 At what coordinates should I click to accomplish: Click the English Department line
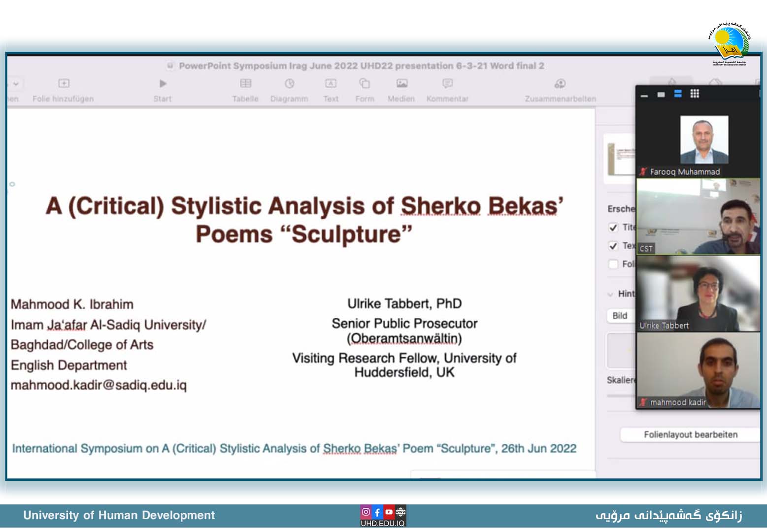coord(68,365)
